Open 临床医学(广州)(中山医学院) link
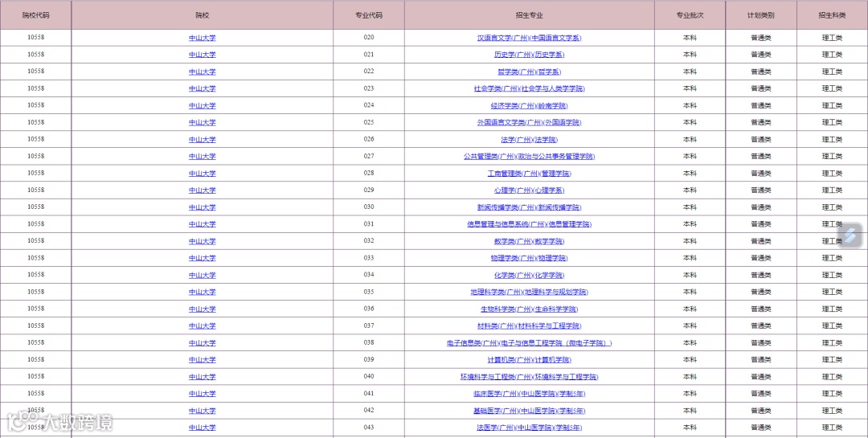 click(529, 394)
